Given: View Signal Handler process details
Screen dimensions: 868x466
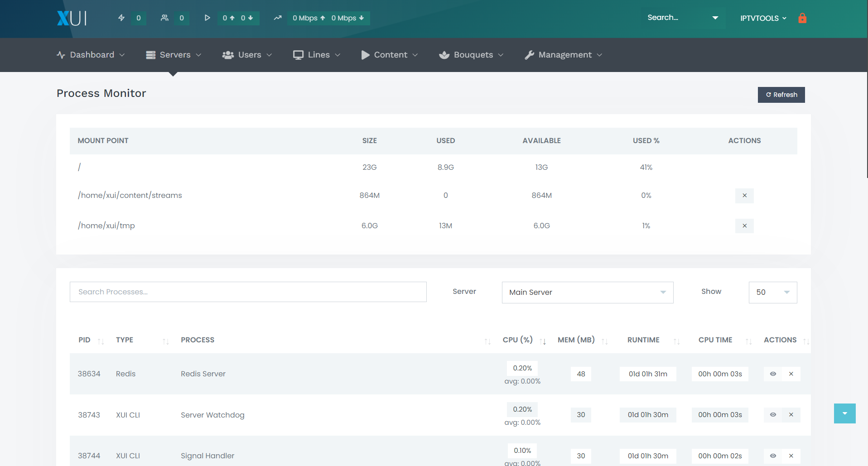Looking at the screenshot, I should click(x=773, y=456).
